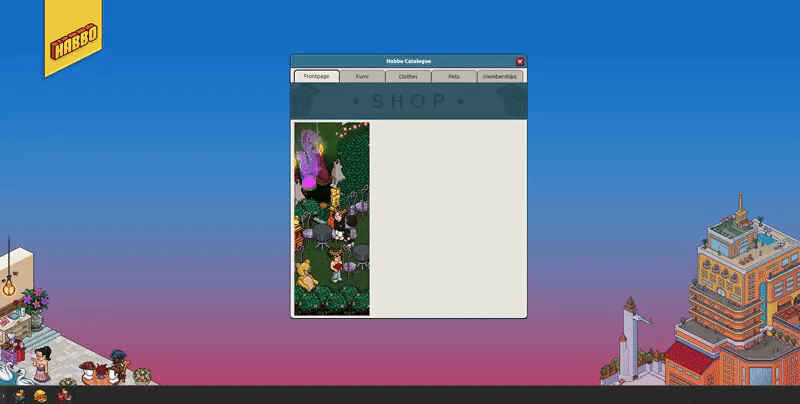Viewport: 800px width, 404px height.
Task: Expand the bottom toolbar arrow
Action: tap(3, 395)
